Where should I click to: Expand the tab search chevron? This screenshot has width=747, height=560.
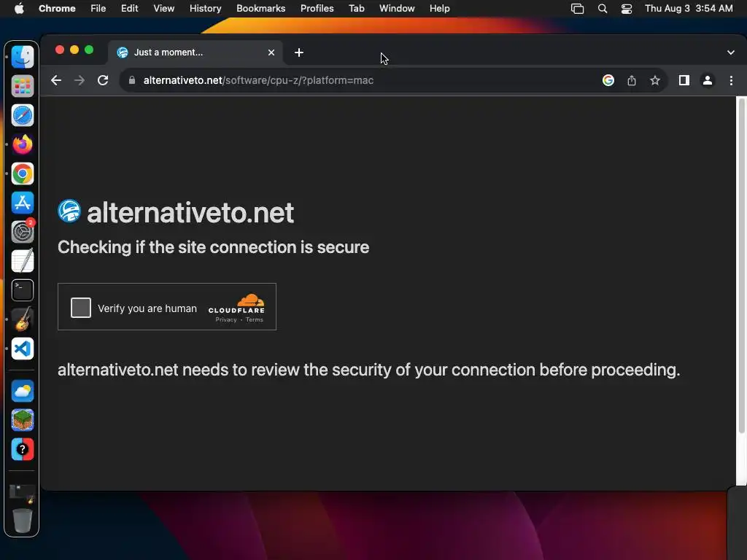point(731,52)
